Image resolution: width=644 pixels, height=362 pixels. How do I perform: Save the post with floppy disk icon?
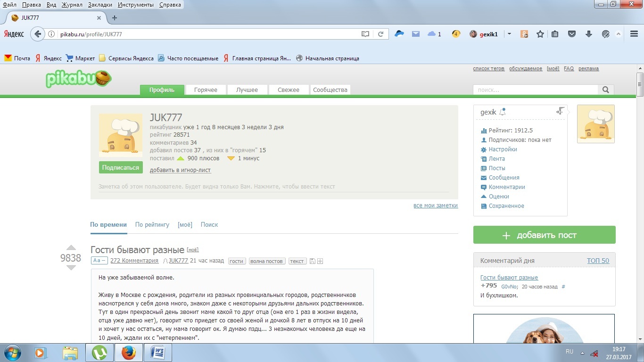(x=312, y=261)
